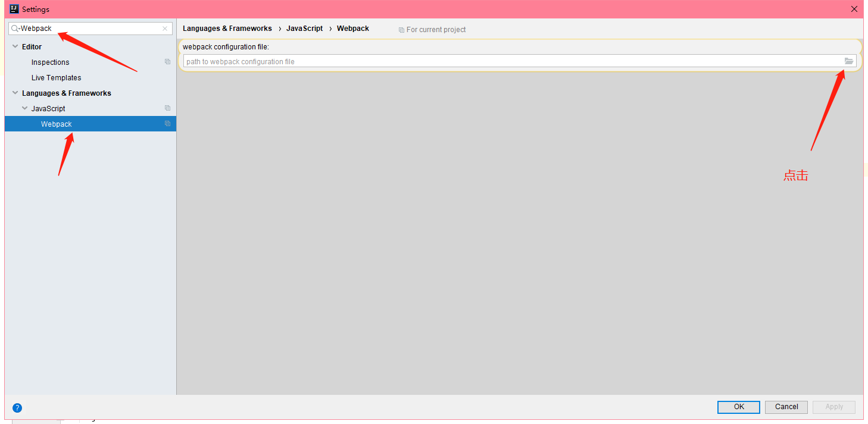Click the OK button

coord(739,407)
